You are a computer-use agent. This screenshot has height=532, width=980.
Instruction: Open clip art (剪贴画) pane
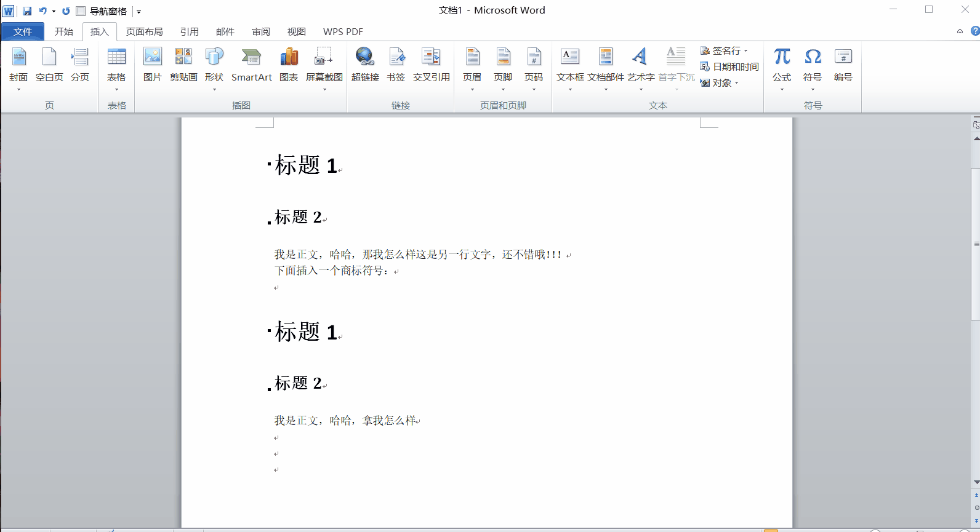coord(183,65)
